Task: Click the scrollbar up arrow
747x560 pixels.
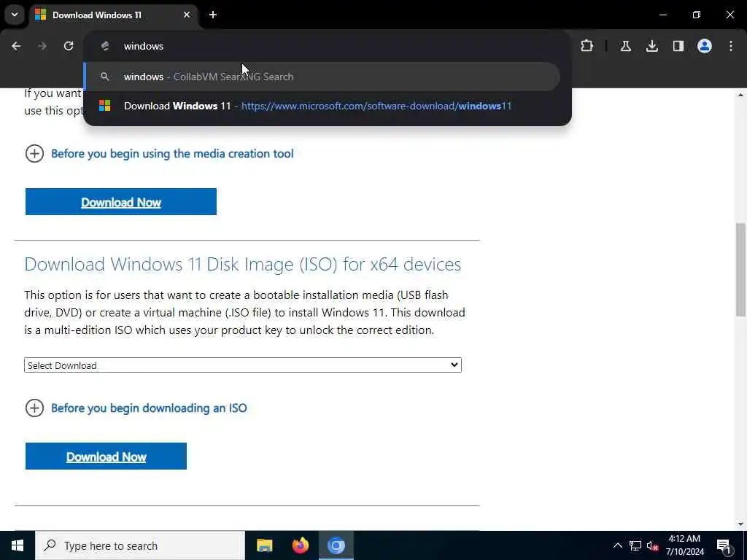Action: click(740, 96)
